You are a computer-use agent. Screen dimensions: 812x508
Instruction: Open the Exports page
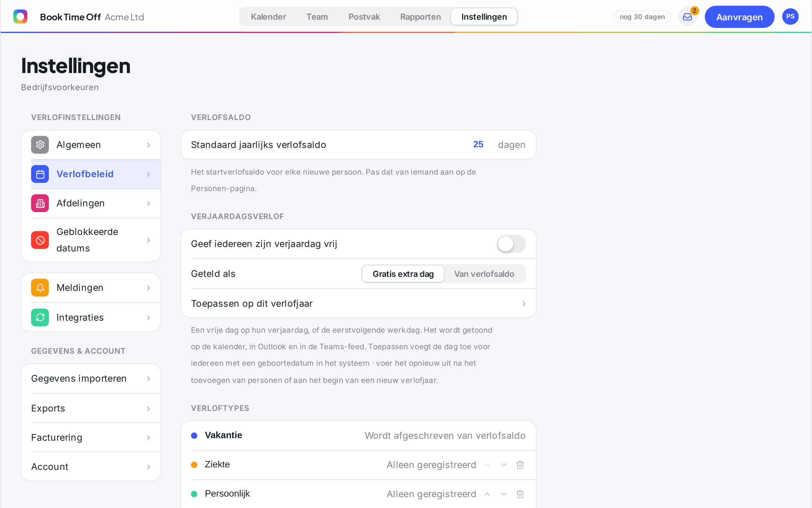(91, 408)
